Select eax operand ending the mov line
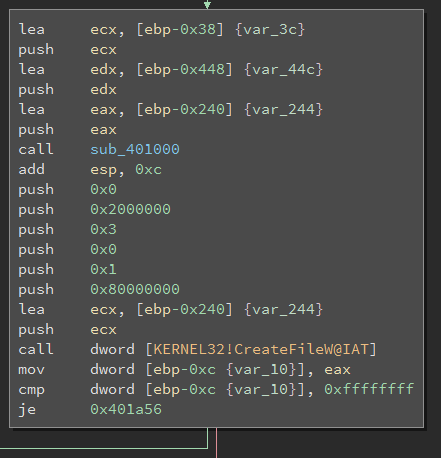The image size is (441, 458). pyautogui.click(x=337, y=370)
